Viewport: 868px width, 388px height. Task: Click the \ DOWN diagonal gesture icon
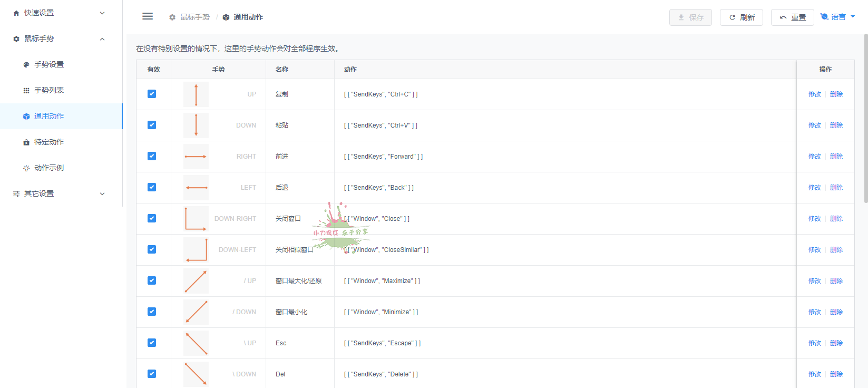[x=196, y=374]
